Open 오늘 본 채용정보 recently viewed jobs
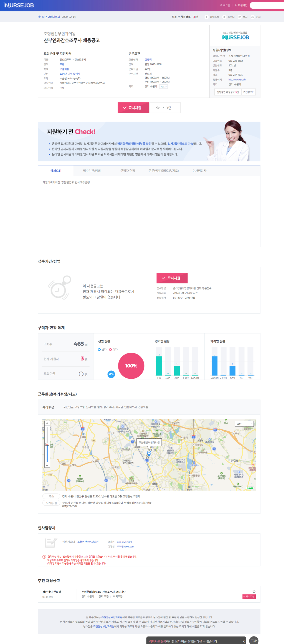Screen dimensions: 284x644 coord(185,17)
